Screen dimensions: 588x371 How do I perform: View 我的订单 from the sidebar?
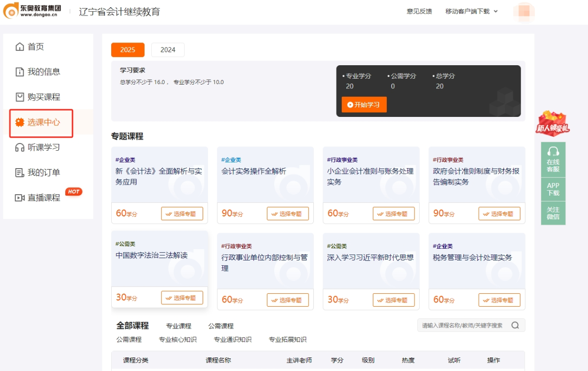[x=43, y=172]
